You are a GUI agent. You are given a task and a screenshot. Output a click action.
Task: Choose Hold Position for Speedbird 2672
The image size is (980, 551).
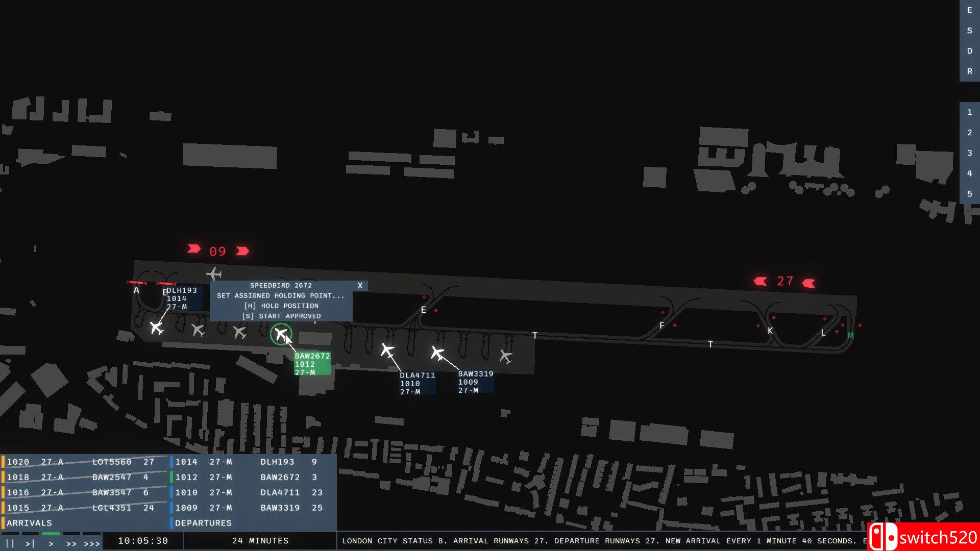coord(281,306)
